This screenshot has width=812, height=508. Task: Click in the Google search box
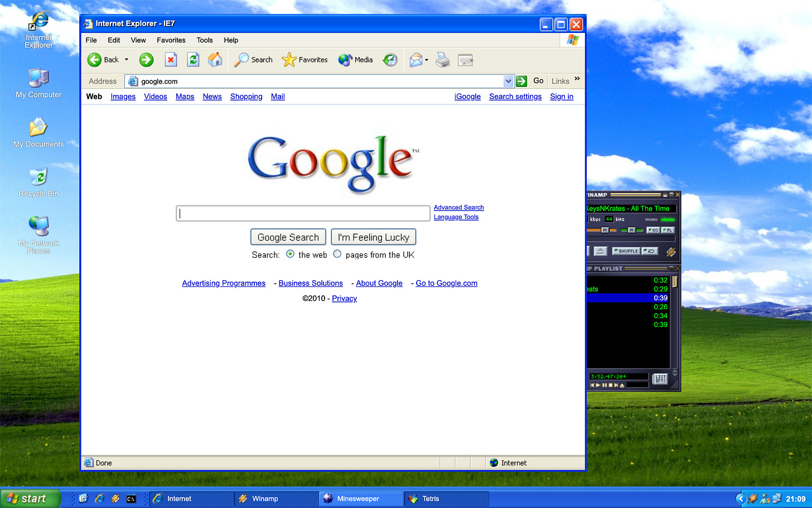[x=303, y=213]
